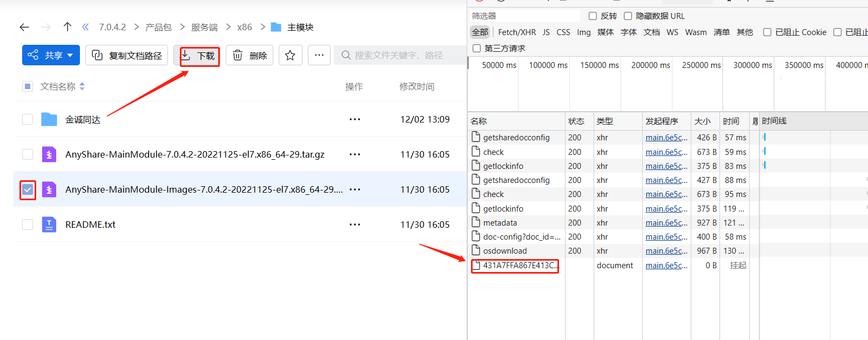Select the Fetch/XHR filter tab
This screenshot has height=340, width=868.
pyautogui.click(x=517, y=32)
